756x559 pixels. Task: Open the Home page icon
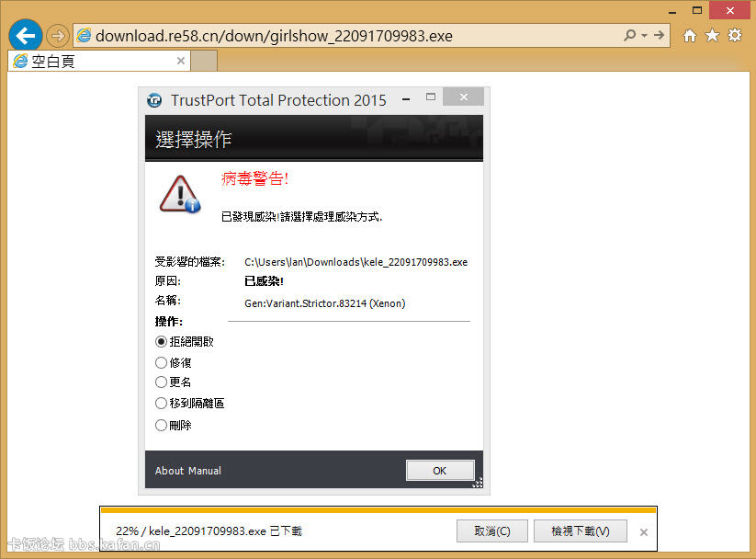tap(690, 35)
